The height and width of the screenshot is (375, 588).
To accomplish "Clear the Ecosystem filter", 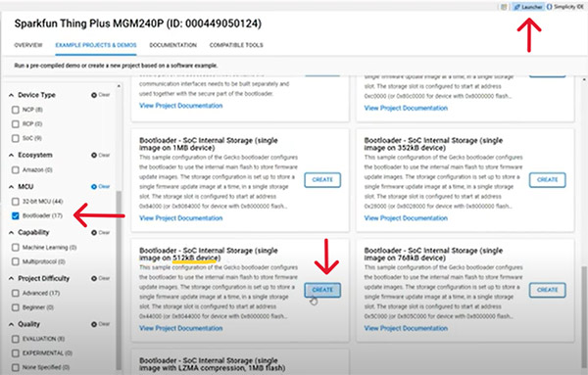I will pyautogui.click(x=101, y=155).
